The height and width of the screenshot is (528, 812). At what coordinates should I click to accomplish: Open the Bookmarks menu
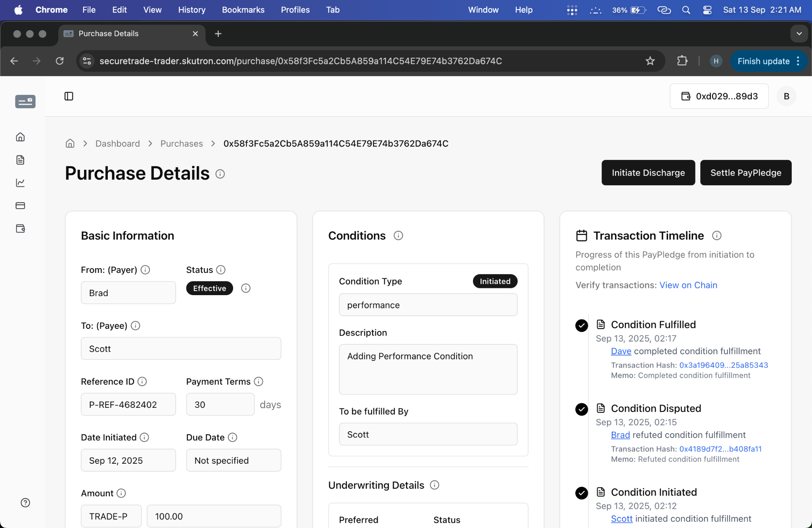243,10
